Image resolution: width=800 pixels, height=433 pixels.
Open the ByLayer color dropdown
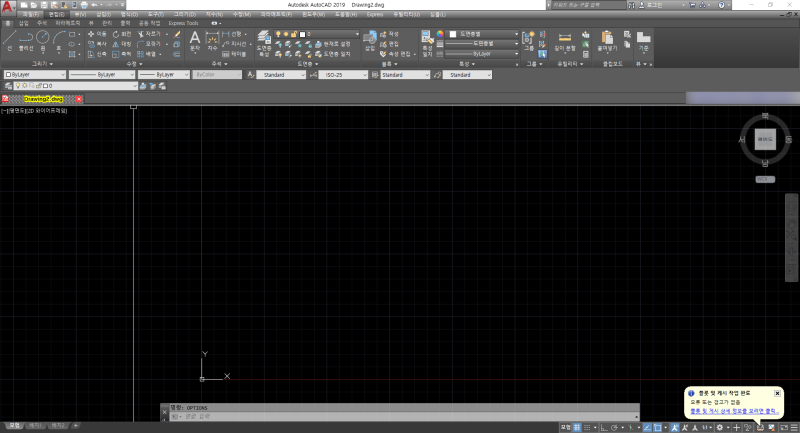[x=33, y=75]
